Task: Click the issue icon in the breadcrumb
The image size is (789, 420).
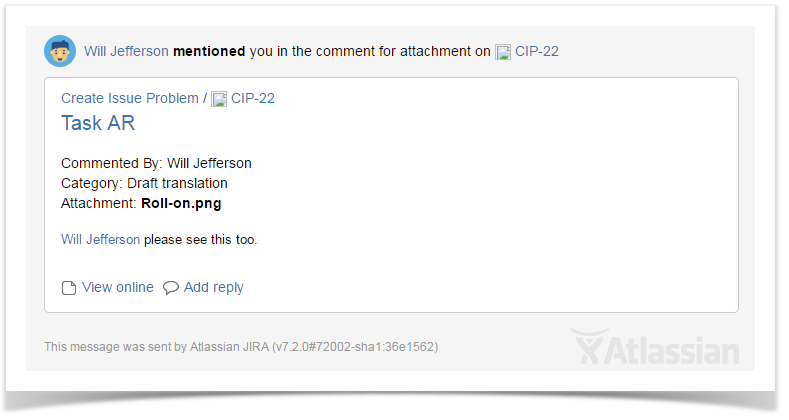Action: click(x=219, y=99)
